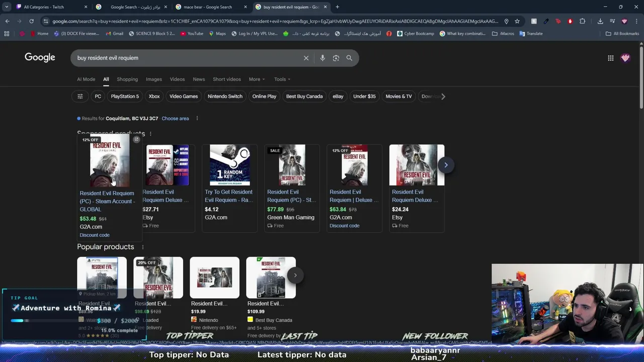Bookmark this page with star icon
The image size is (644, 362).
pos(517,21)
